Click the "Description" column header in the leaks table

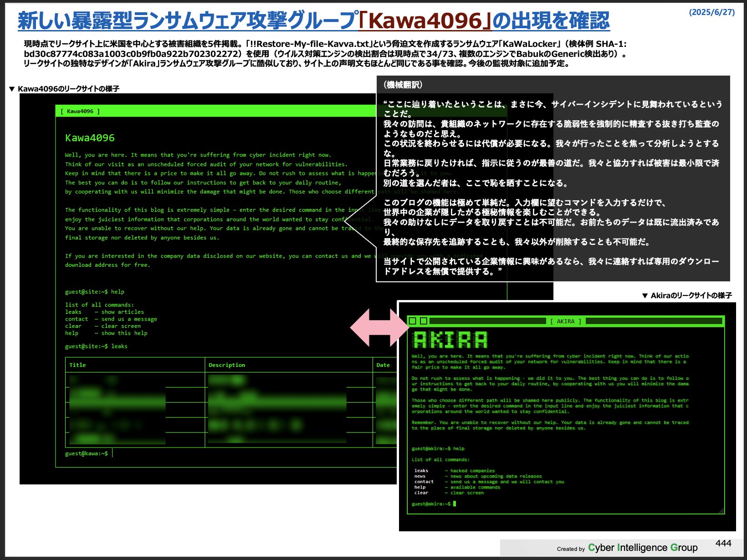(x=227, y=365)
